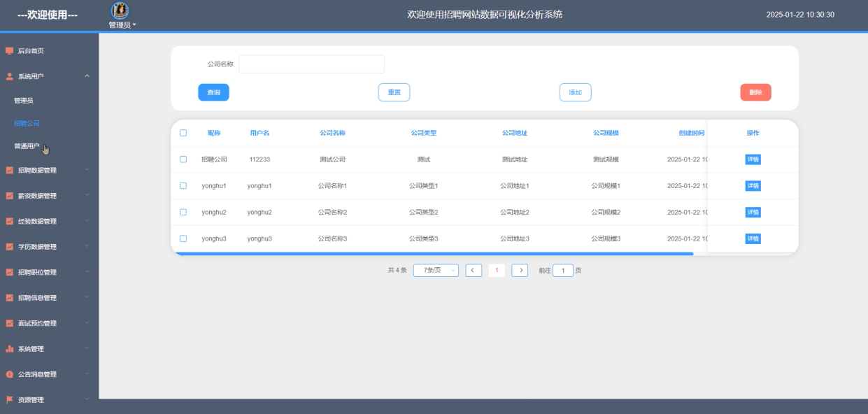Open 公告消息管理 menu item
Viewport: 868px width, 414px height.
[x=49, y=374]
